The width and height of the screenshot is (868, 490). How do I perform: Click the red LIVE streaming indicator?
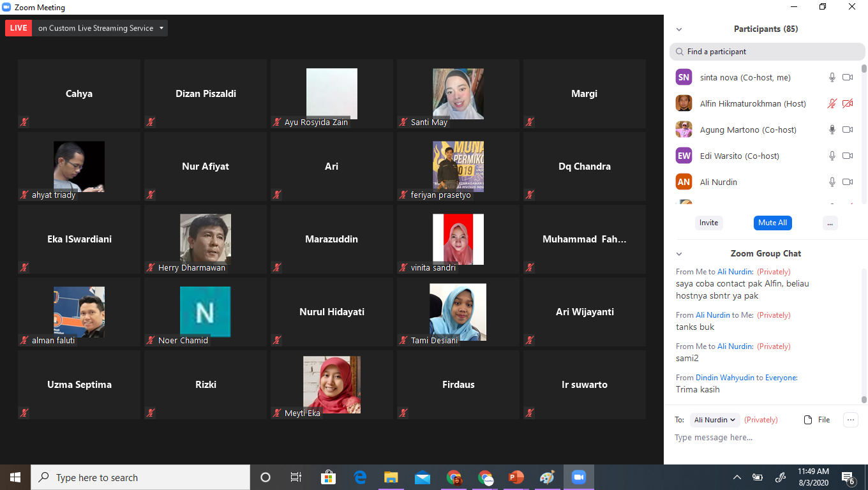coord(19,28)
